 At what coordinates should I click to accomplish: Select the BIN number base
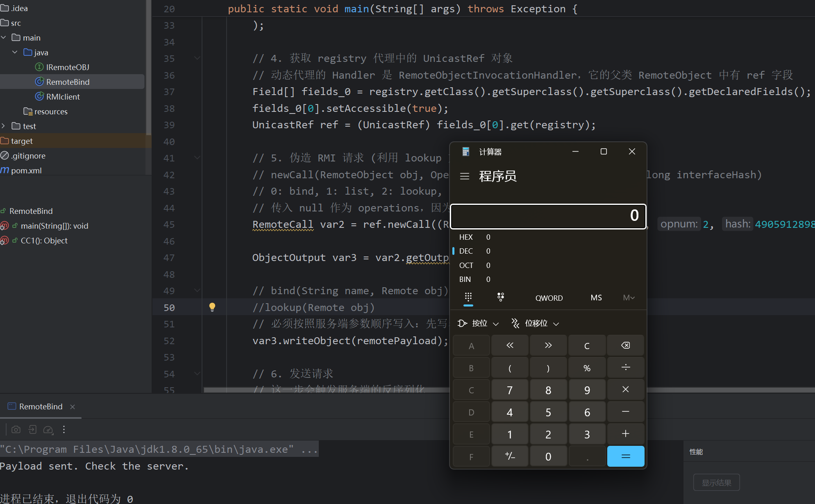click(465, 279)
